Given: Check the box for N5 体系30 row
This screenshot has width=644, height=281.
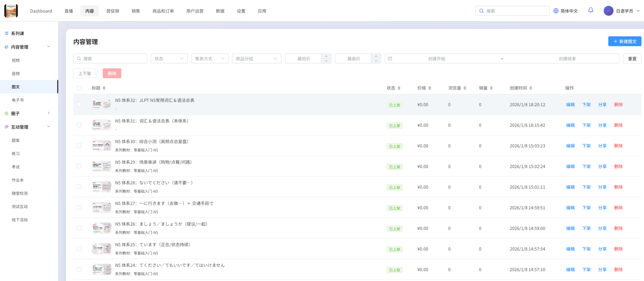Looking at the screenshot, I should coord(79,145).
